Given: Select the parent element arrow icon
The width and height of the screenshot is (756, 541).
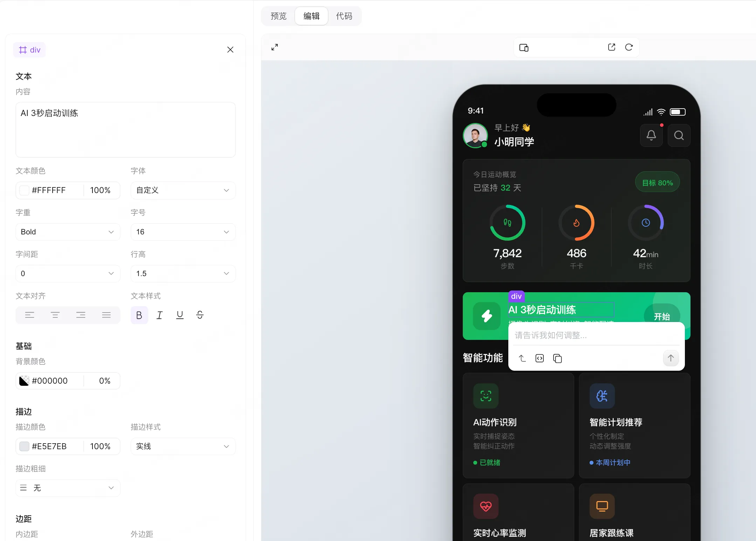Looking at the screenshot, I should tap(522, 358).
